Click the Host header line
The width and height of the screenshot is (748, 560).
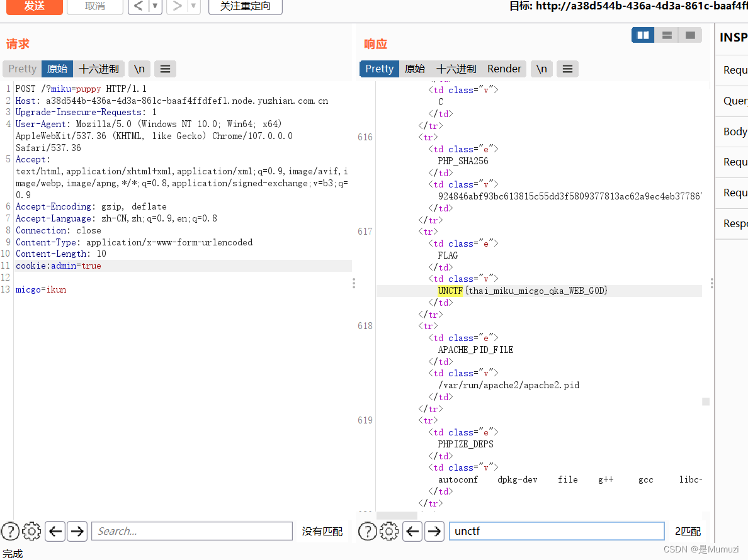pyautogui.click(x=172, y=101)
